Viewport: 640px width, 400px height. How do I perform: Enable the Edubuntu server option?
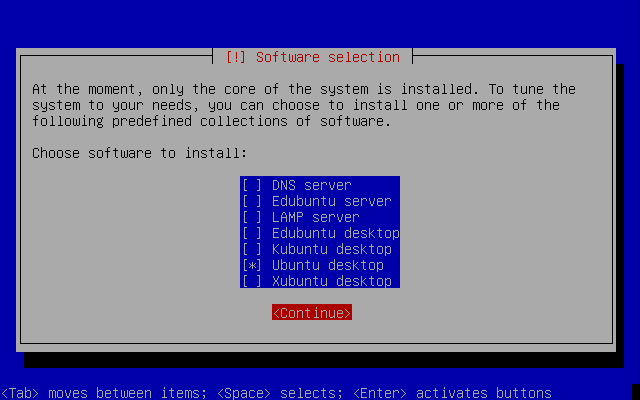252,201
